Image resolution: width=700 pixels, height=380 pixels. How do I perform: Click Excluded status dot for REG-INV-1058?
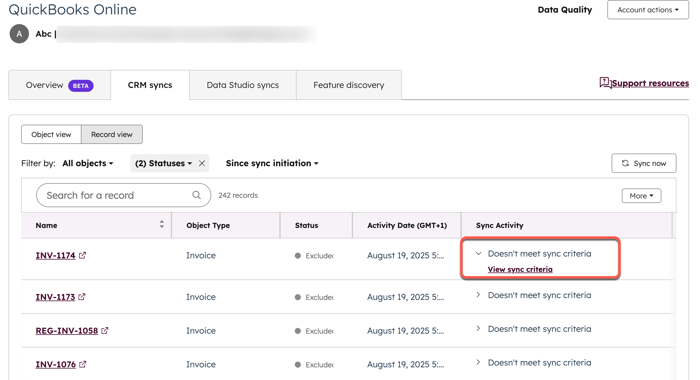click(298, 331)
